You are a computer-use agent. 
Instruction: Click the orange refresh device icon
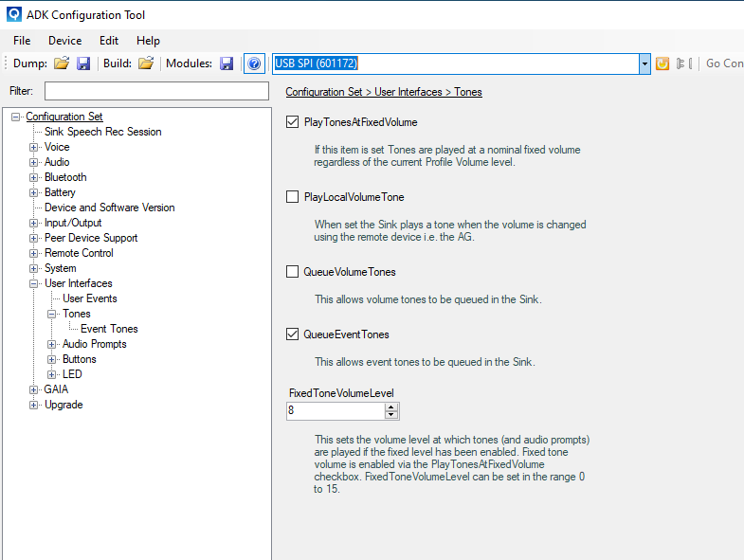(662, 63)
